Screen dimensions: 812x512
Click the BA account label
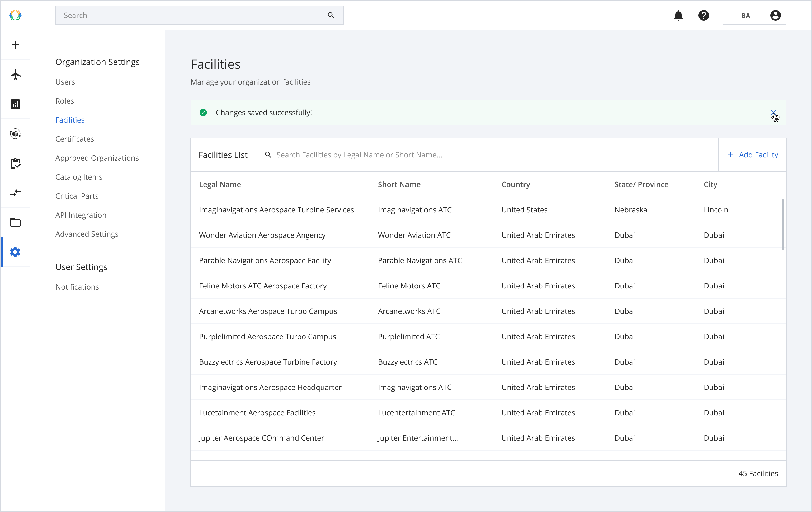(746, 16)
